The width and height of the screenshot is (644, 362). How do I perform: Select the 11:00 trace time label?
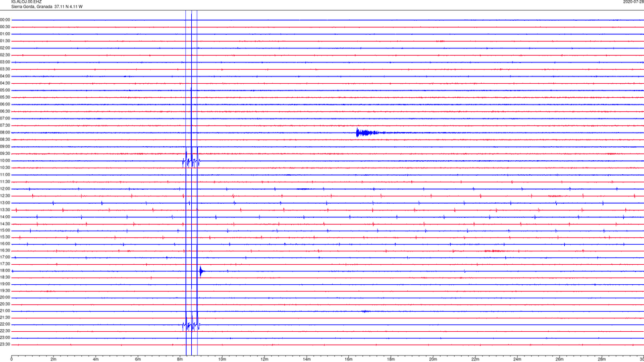5,174
